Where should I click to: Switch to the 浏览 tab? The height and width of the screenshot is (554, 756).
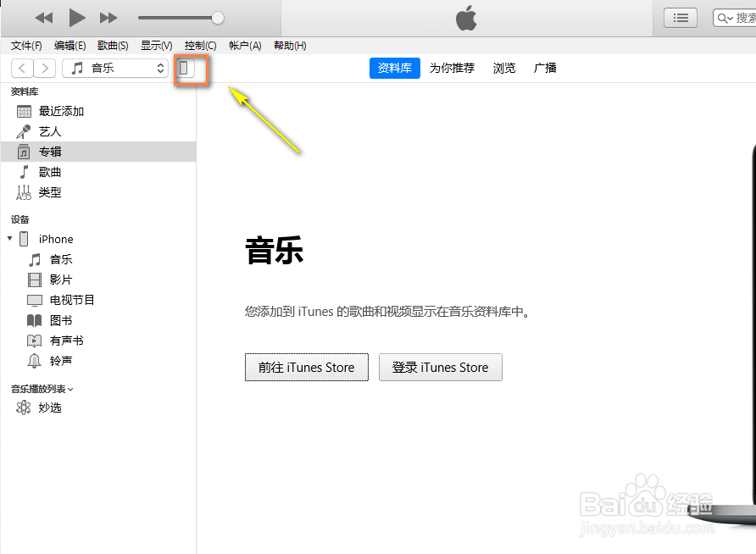[x=503, y=68]
